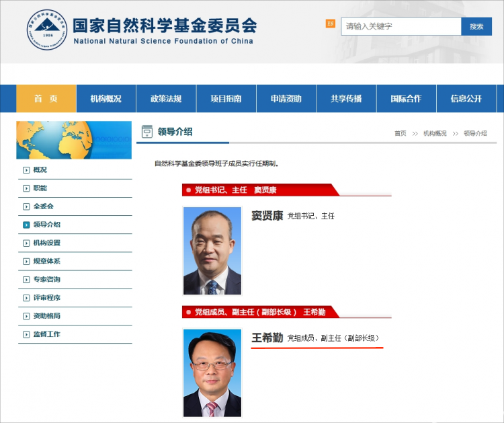Click the arrow icon beside 概况

pos(26,170)
